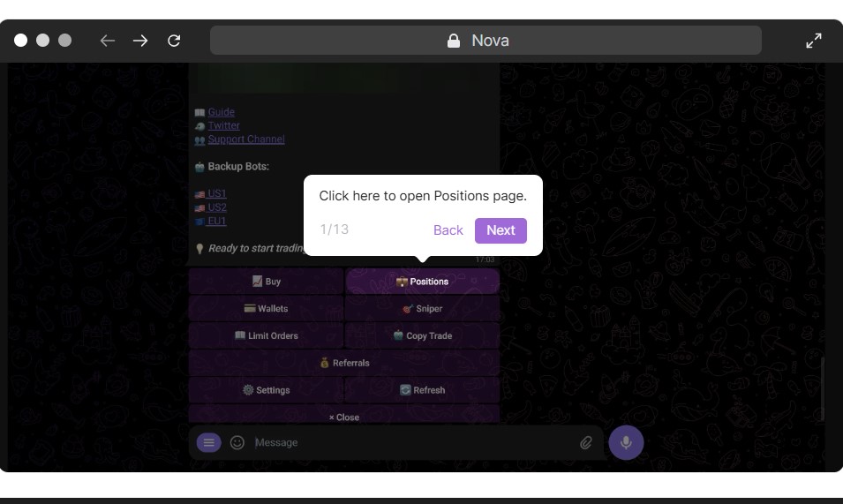Click the paperclip attachment icon
Screen dimensions: 843x504
(585, 442)
